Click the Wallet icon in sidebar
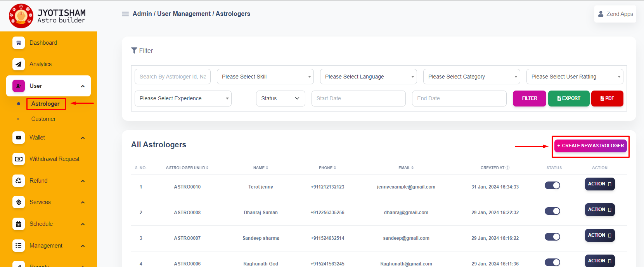The height and width of the screenshot is (267, 644). (18, 138)
